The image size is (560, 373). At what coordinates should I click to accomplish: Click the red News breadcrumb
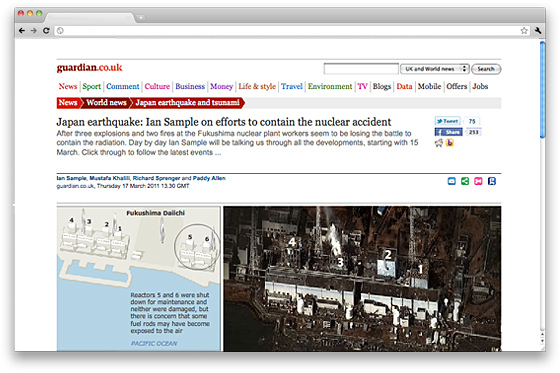coord(68,103)
